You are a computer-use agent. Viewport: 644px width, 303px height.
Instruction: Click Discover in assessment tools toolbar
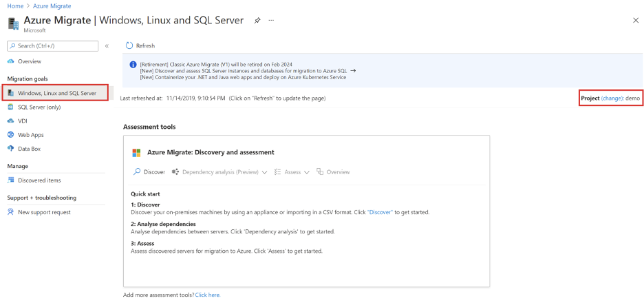[149, 172]
